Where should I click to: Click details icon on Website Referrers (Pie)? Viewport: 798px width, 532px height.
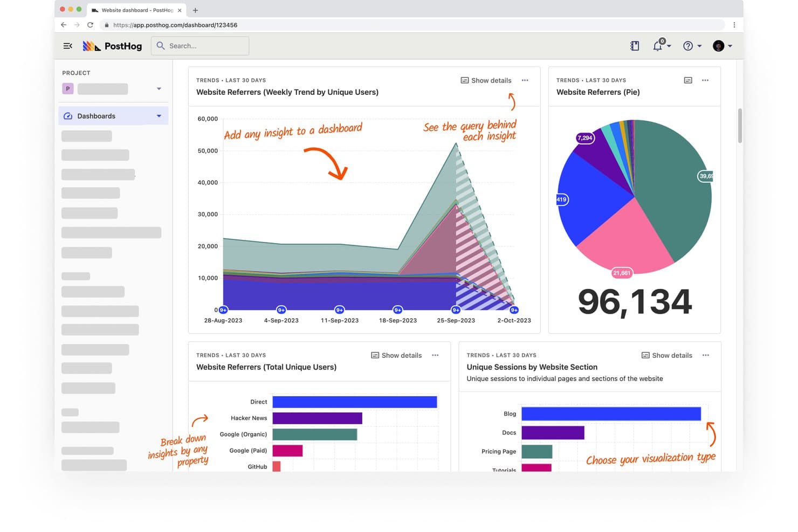[x=688, y=80]
